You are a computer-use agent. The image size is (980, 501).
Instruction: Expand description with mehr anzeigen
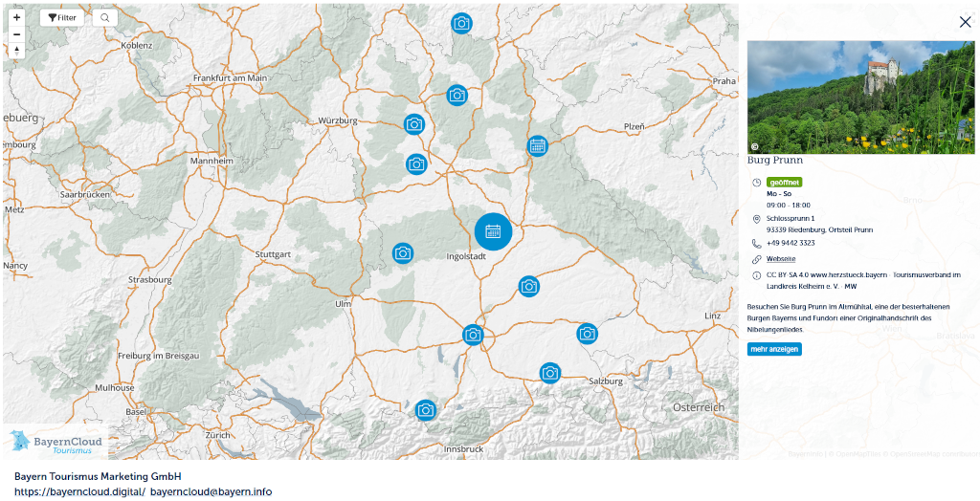(774, 349)
